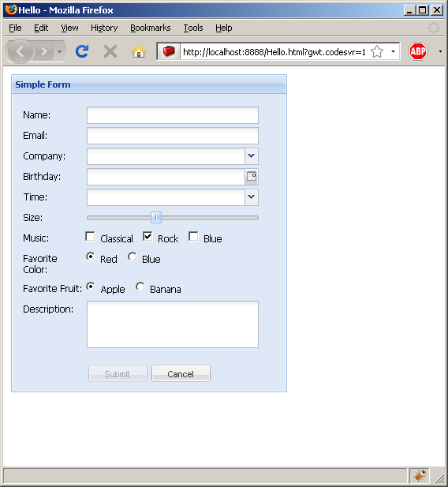Go to the Home page icon
448x487 pixels.
coord(139,51)
